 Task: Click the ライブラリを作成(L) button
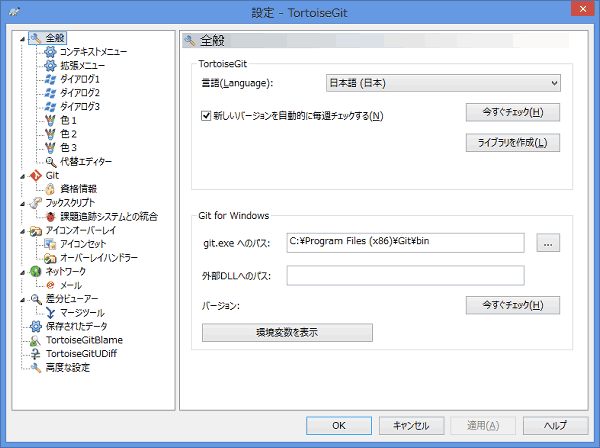point(513,143)
